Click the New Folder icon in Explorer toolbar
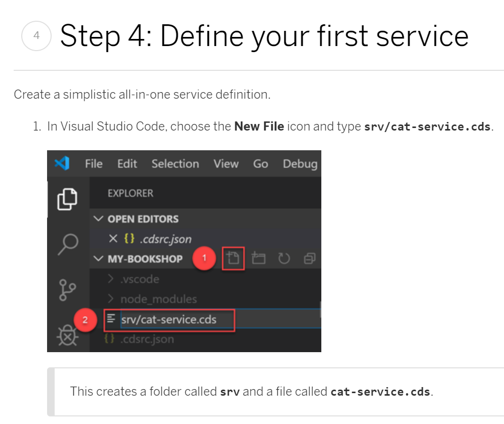 pyautogui.click(x=259, y=258)
